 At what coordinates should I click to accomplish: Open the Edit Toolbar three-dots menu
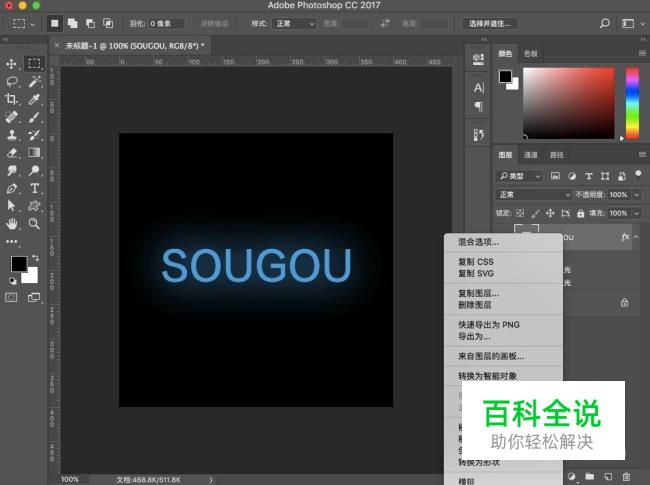(12, 241)
